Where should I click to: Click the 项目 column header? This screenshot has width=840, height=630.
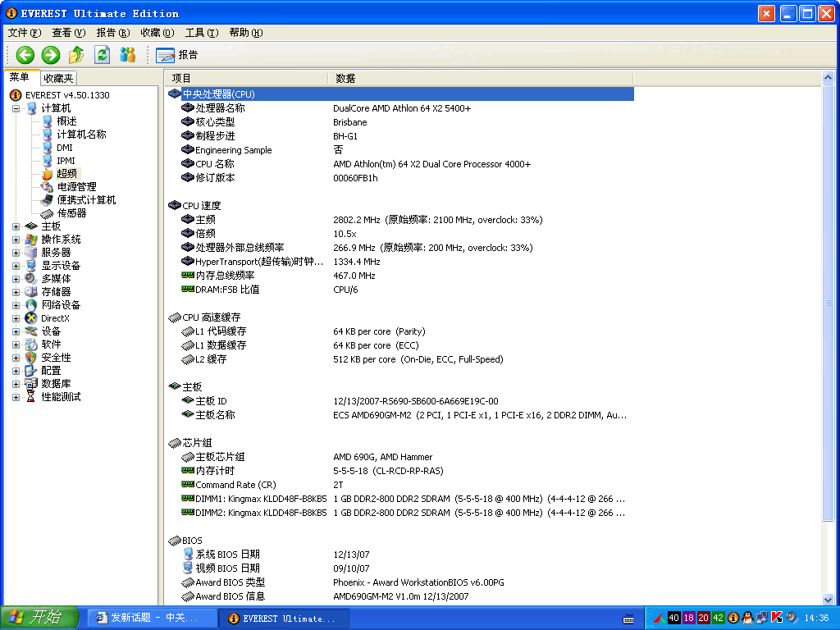point(246,78)
